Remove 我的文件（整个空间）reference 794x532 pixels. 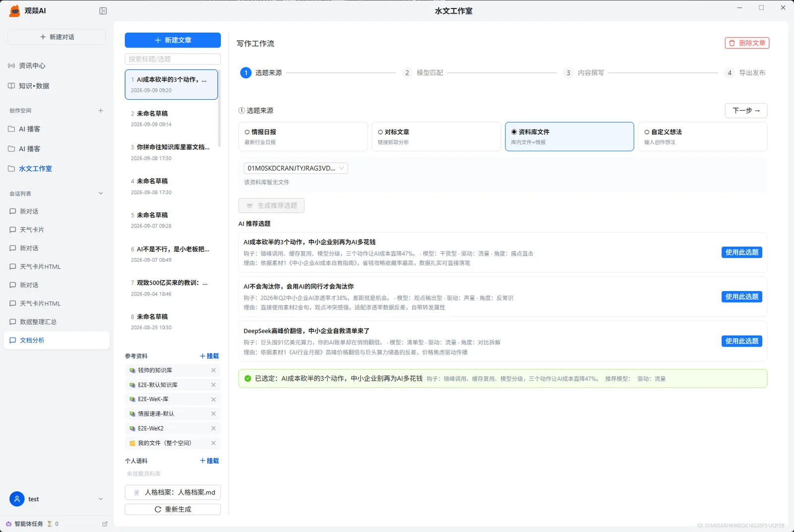(x=213, y=443)
